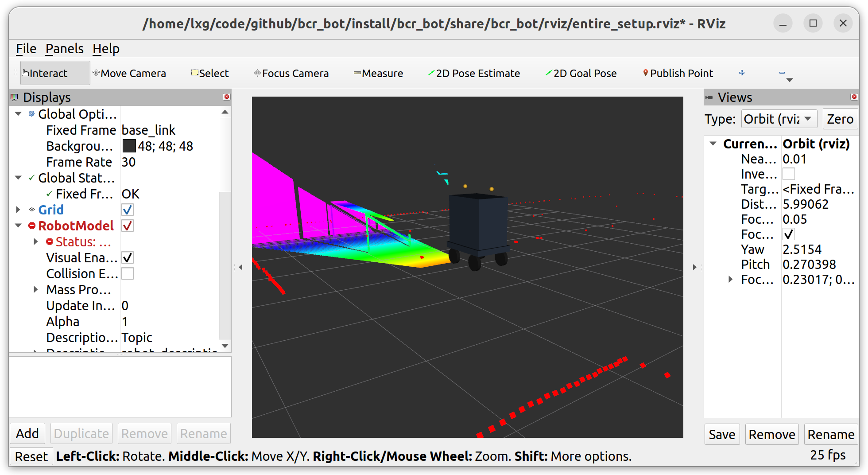
Task: Open the Help menu
Action: point(106,48)
